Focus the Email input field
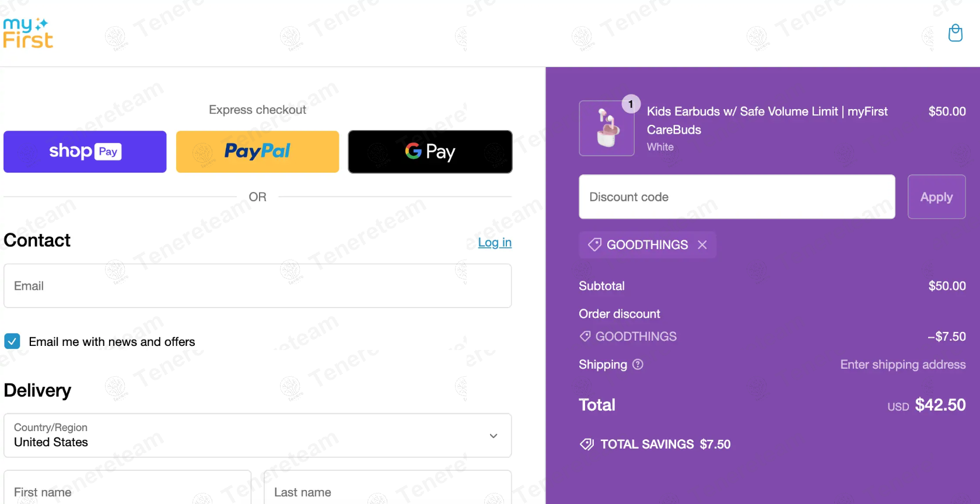 coord(257,286)
